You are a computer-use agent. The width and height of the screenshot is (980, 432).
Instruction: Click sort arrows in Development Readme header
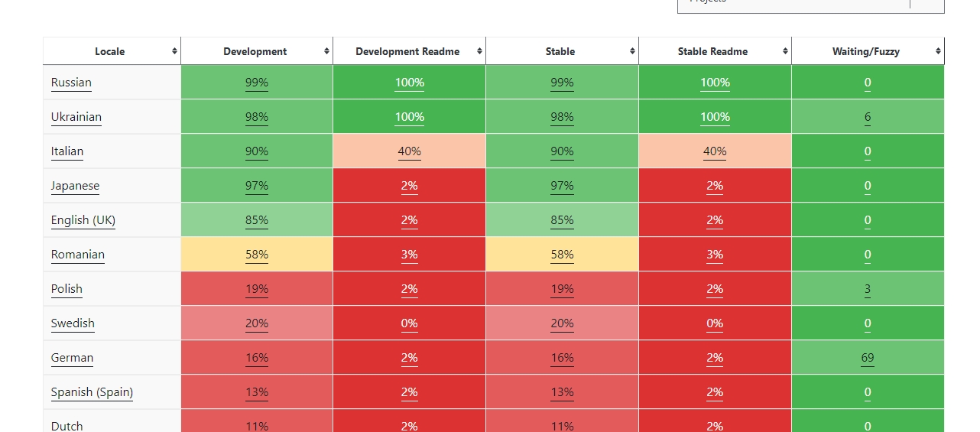(479, 51)
